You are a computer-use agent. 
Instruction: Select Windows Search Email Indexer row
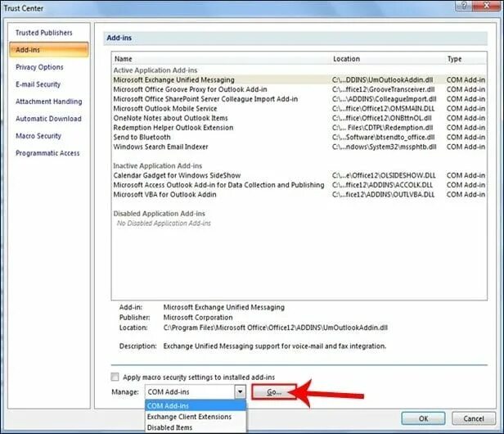pos(299,147)
